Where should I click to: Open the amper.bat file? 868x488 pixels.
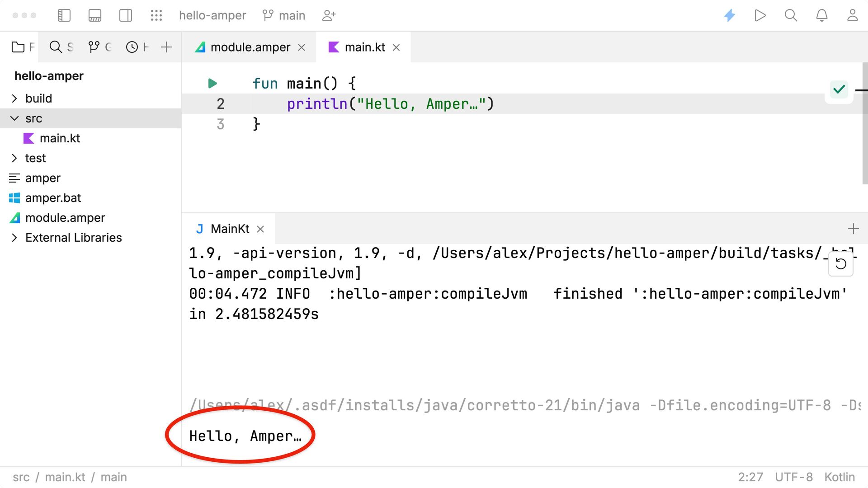click(x=53, y=198)
